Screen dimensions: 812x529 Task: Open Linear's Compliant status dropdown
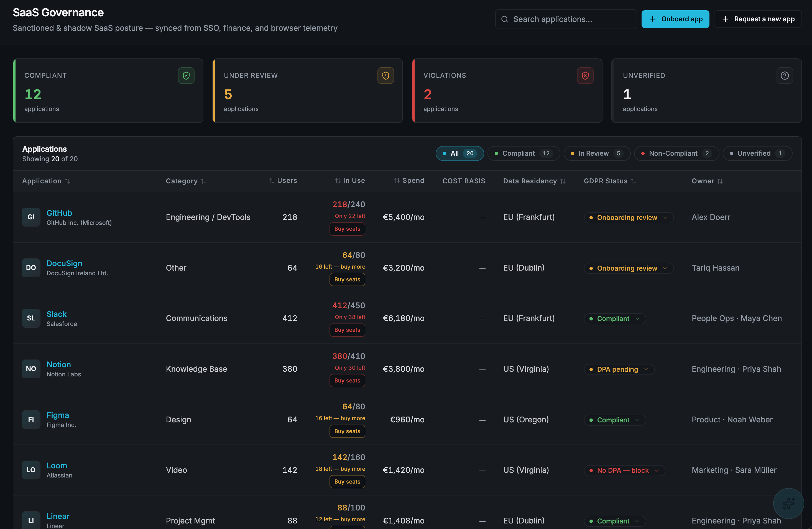click(x=615, y=521)
